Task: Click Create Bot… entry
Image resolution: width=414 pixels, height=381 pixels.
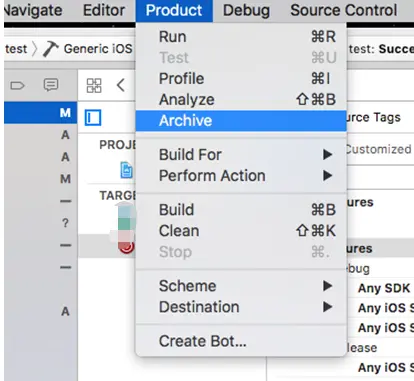Action: pyautogui.click(x=241, y=341)
